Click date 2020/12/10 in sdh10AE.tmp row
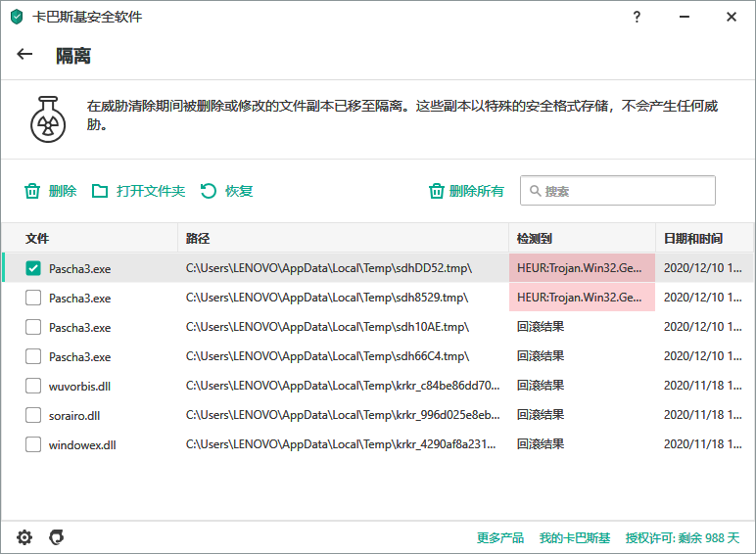Screen dimensions: 756x554 click(x=703, y=327)
